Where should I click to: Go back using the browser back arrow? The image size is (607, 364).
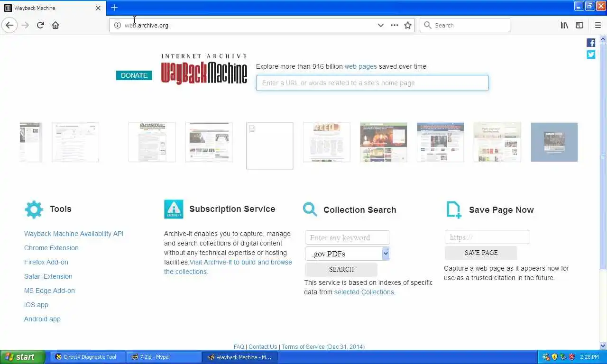[9, 25]
